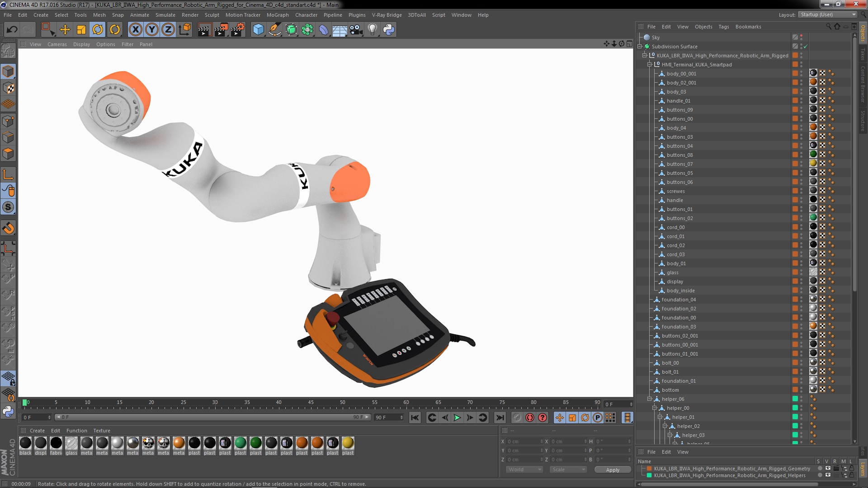Toggle X axis lock
The width and height of the screenshot is (868, 488).
coord(135,30)
